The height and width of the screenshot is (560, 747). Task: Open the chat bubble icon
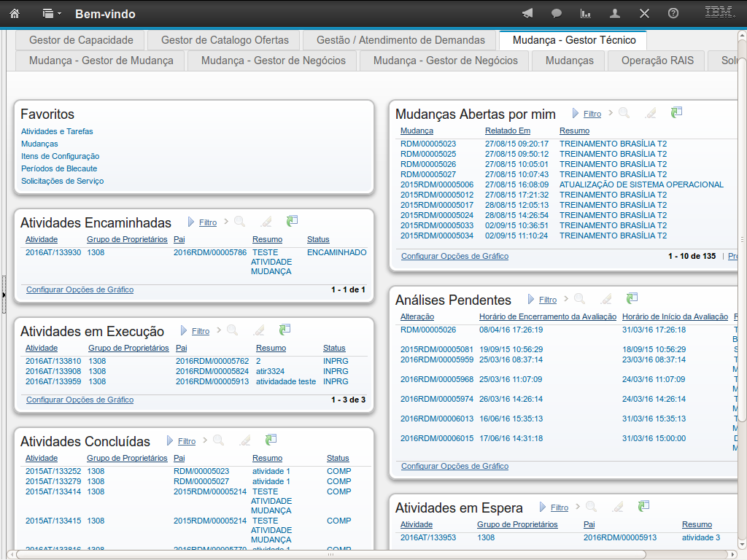pos(557,14)
